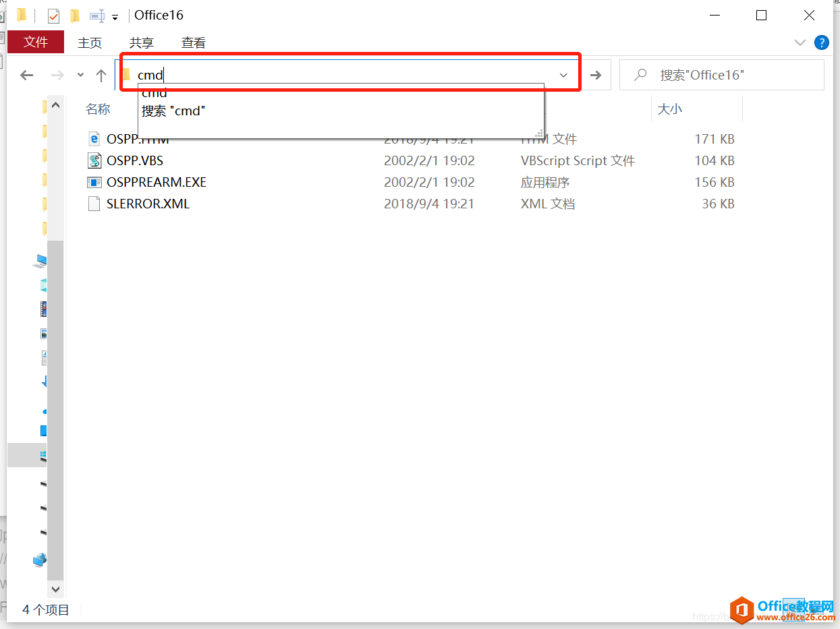The width and height of the screenshot is (840, 629).
Task: Click the 36 KB size cell
Action: point(718,204)
